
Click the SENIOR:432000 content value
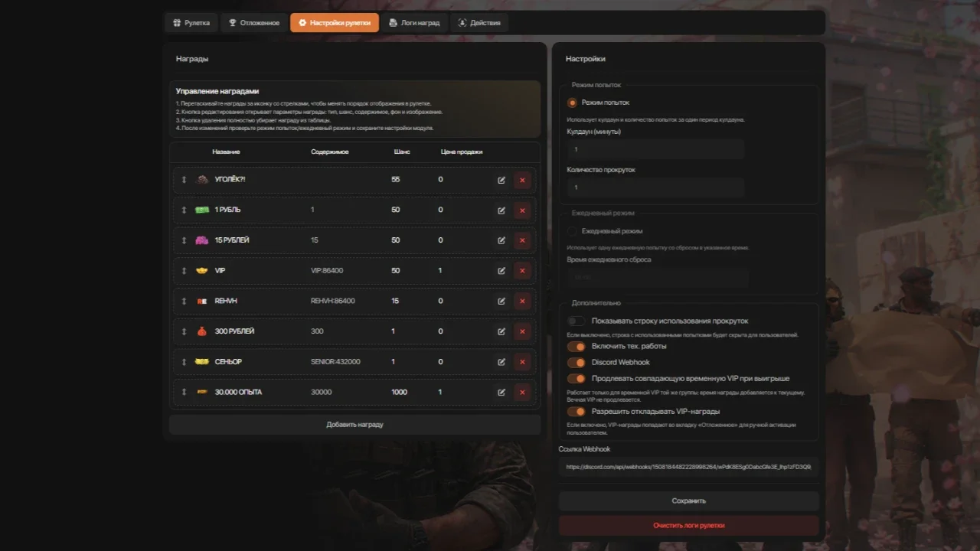(x=335, y=362)
